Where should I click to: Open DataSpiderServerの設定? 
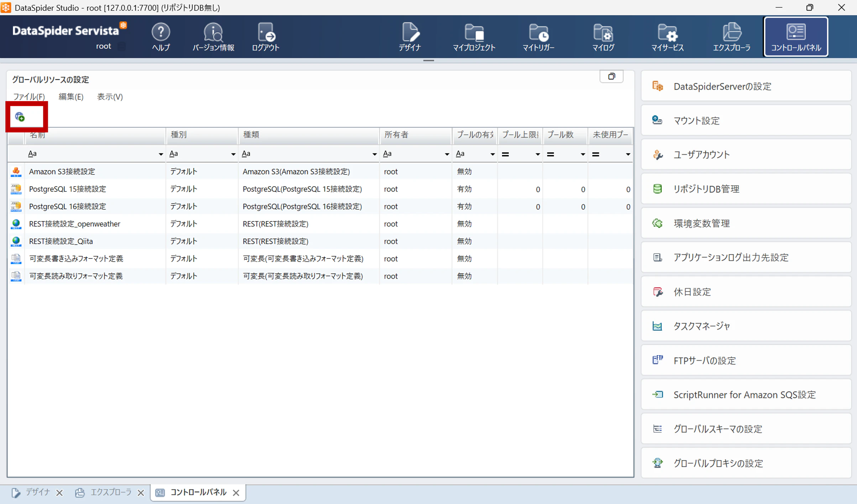click(746, 86)
